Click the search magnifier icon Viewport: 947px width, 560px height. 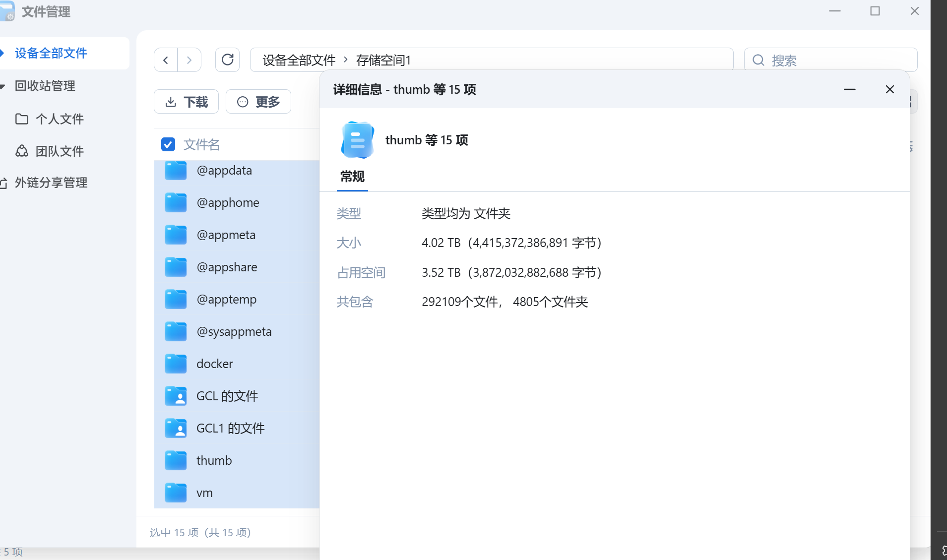[758, 60]
